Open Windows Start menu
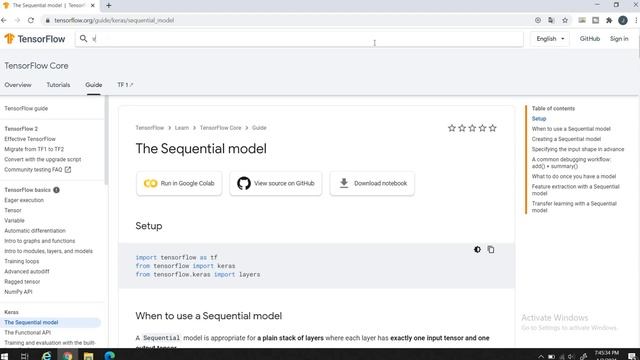The width and height of the screenshot is (640, 360). [x=4, y=356]
